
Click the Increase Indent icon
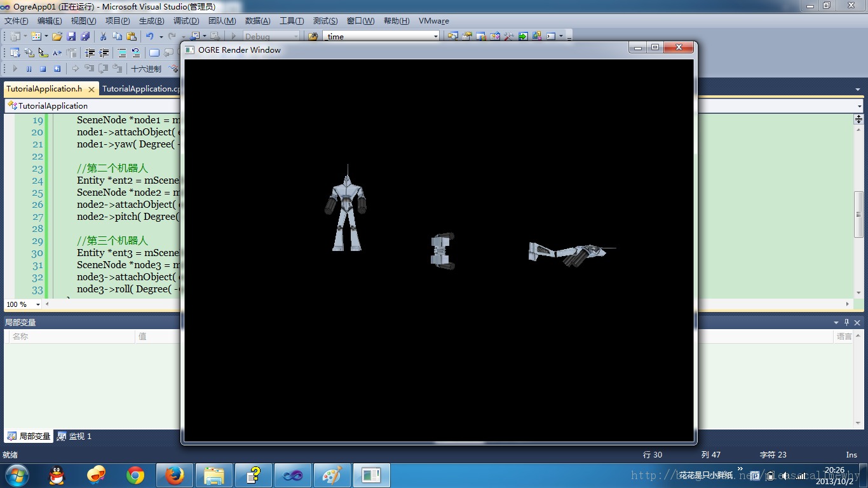(104, 53)
